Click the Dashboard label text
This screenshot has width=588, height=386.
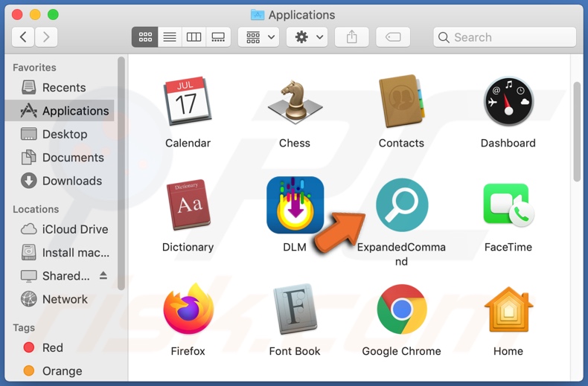point(508,143)
